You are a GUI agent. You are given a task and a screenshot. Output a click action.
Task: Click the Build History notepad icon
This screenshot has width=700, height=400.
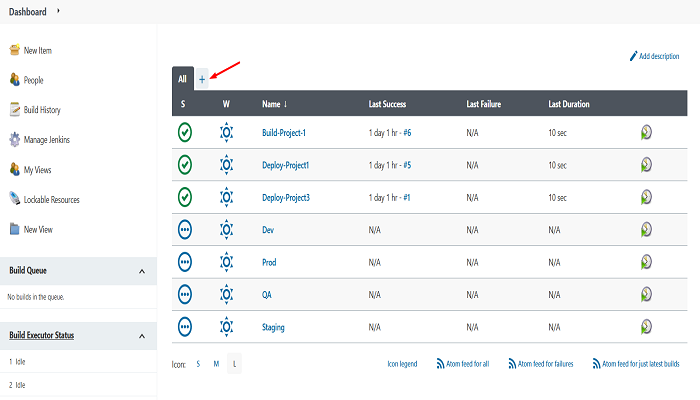point(15,109)
